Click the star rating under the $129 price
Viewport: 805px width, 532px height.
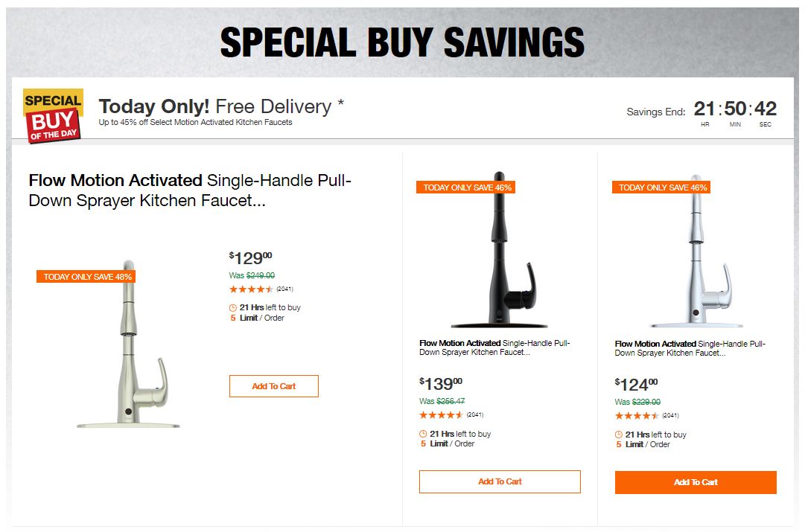[251, 289]
